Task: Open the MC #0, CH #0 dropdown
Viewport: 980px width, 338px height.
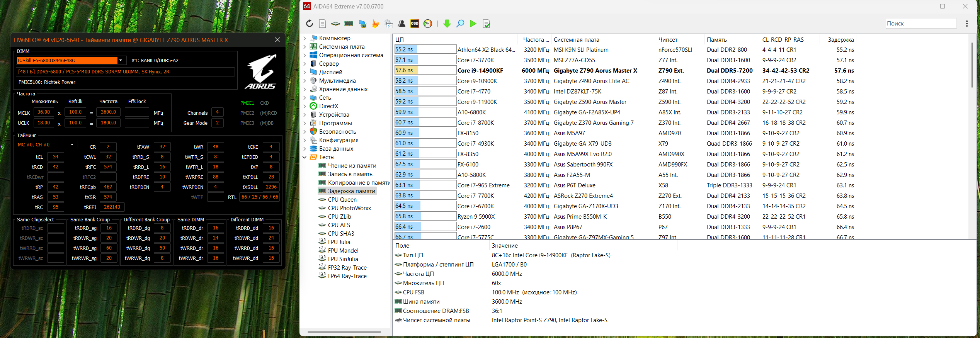Action: (47, 145)
